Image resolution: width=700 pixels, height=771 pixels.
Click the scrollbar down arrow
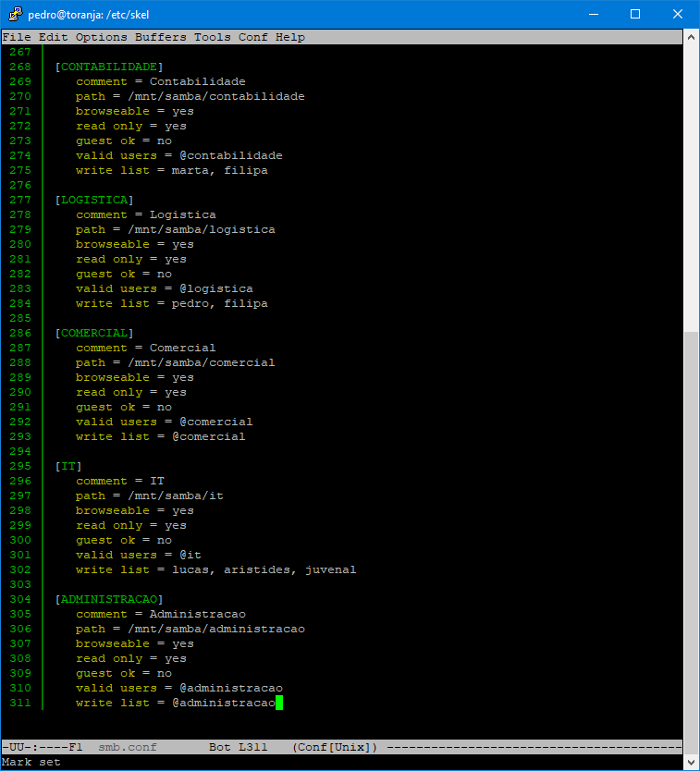coord(691,761)
